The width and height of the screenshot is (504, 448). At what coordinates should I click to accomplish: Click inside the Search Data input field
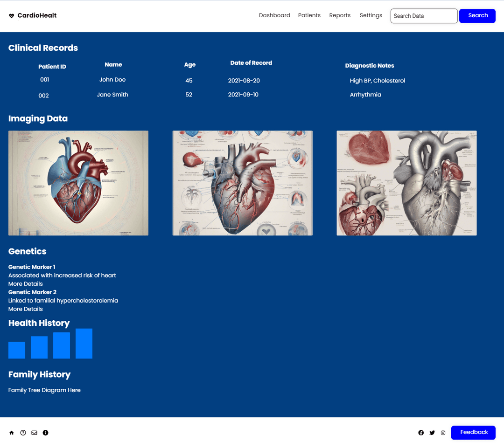[x=423, y=15]
